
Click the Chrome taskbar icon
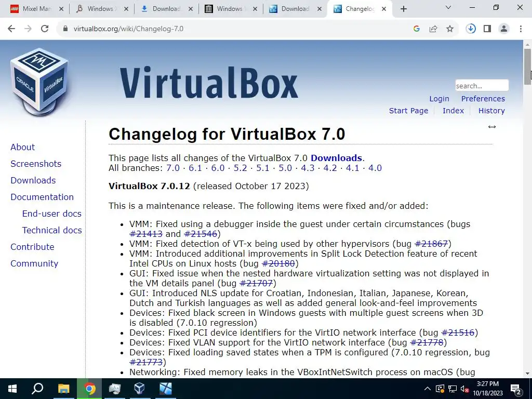[x=89, y=389]
